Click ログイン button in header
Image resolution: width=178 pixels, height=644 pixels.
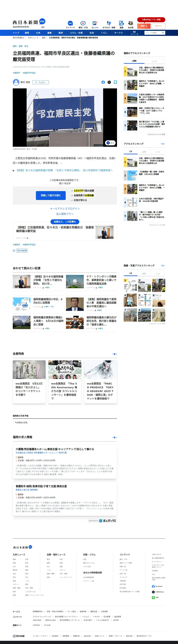click(x=158, y=26)
